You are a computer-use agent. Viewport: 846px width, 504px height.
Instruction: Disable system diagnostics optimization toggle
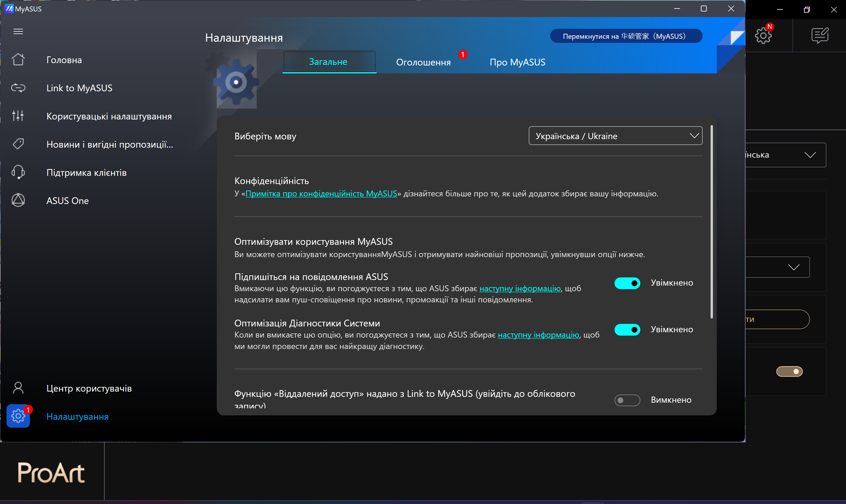click(x=627, y=329)
